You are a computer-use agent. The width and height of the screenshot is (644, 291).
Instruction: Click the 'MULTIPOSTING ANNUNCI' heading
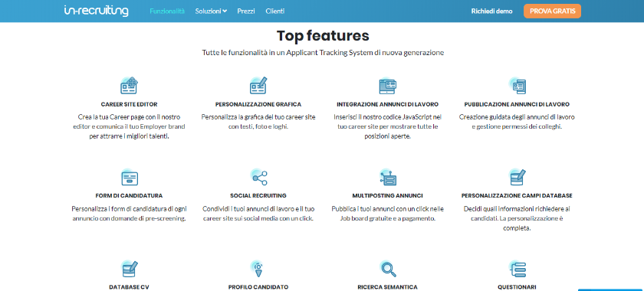click(387, 195)
